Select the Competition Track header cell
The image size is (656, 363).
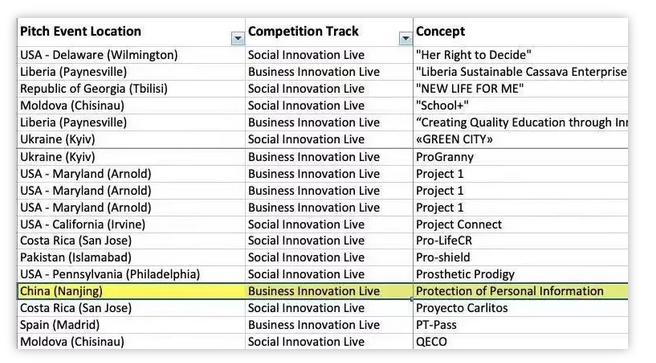(x=329, y=32)
